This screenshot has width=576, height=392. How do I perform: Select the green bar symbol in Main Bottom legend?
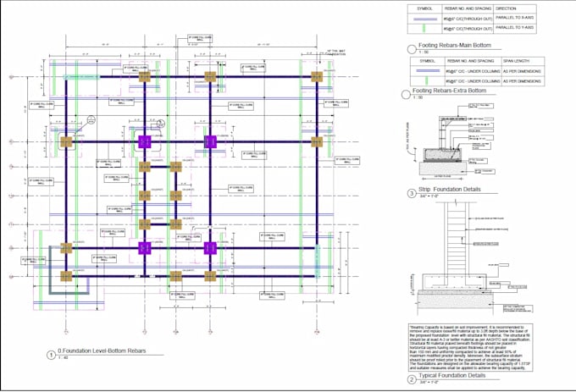pos(424,28)
